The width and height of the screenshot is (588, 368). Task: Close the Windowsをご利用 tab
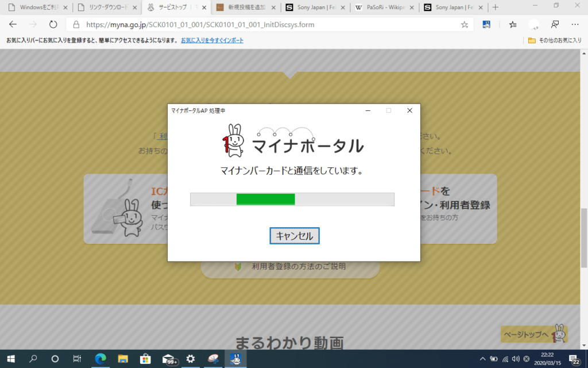click(x=65, y=7)
